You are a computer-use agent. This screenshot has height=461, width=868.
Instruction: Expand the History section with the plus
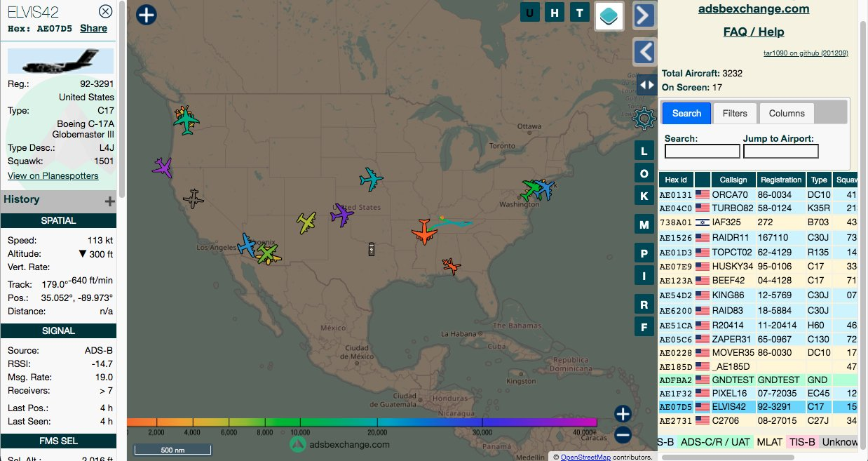[x=110, y=201]
